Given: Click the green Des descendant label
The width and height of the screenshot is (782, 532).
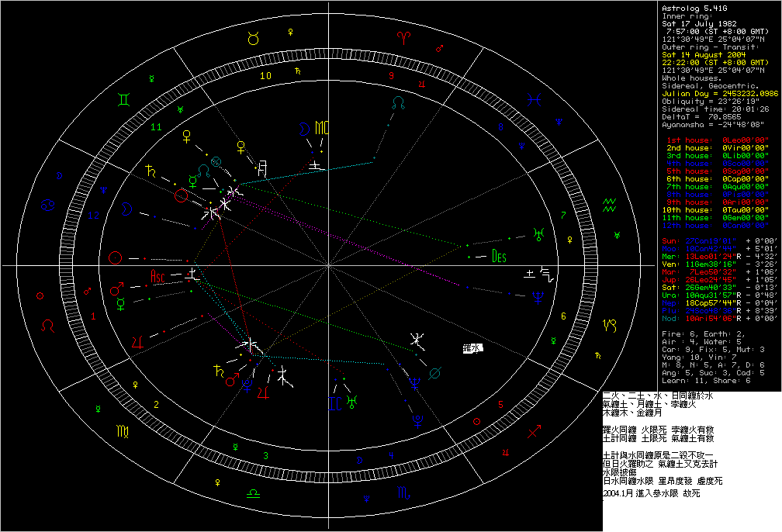Looking at the screenshot, I should click(498, 257).
